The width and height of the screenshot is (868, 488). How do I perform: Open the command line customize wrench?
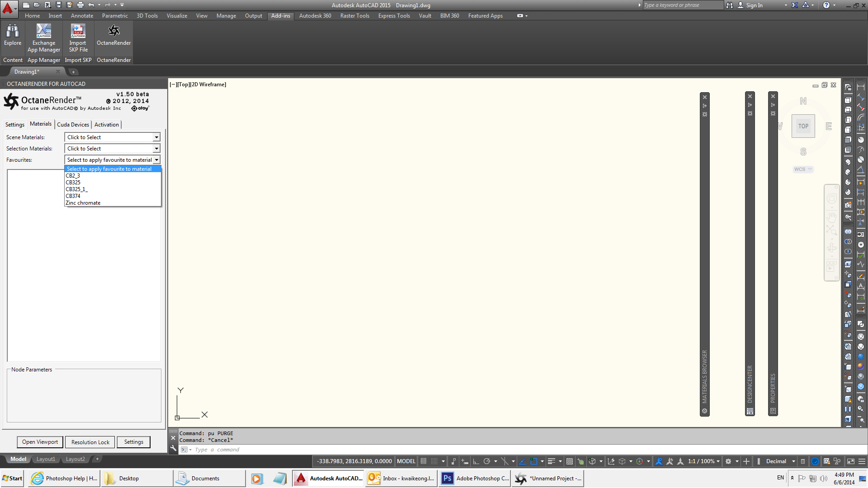(x=173, y=449)
